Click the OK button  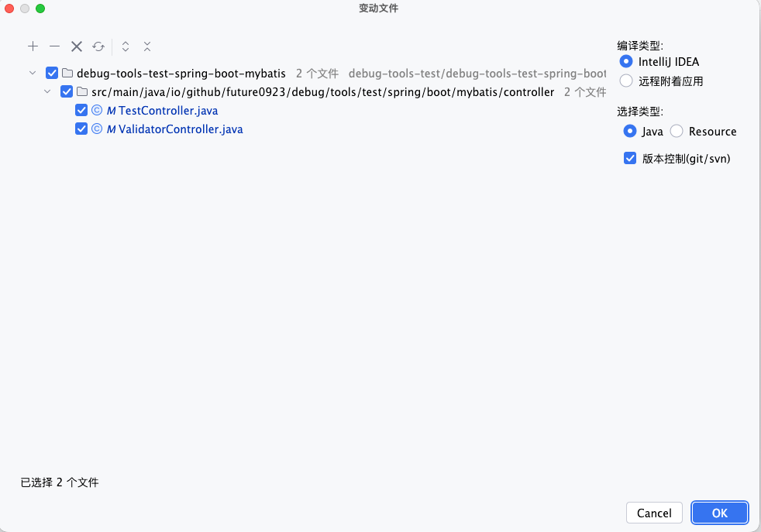click(720, 513)
